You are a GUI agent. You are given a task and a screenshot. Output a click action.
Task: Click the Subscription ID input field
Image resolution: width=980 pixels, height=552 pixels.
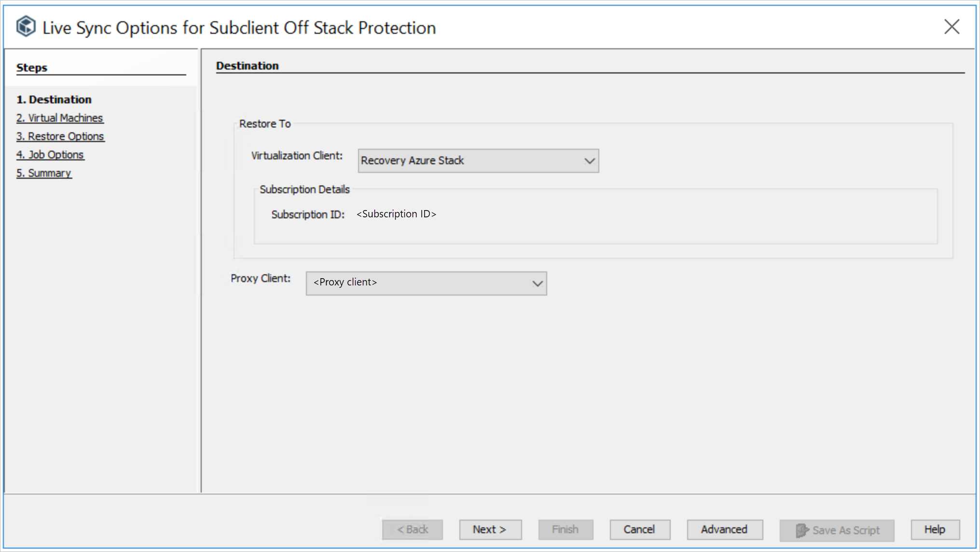[x=397, y=213]
